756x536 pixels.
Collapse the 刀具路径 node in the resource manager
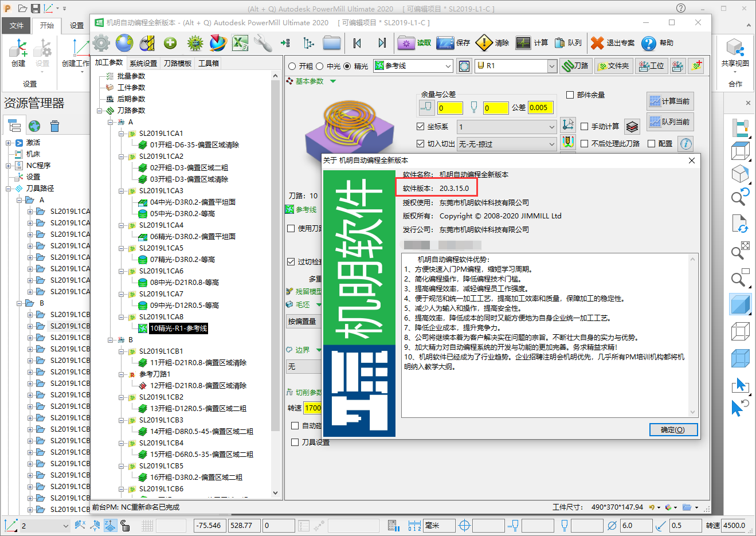[9, 189]
